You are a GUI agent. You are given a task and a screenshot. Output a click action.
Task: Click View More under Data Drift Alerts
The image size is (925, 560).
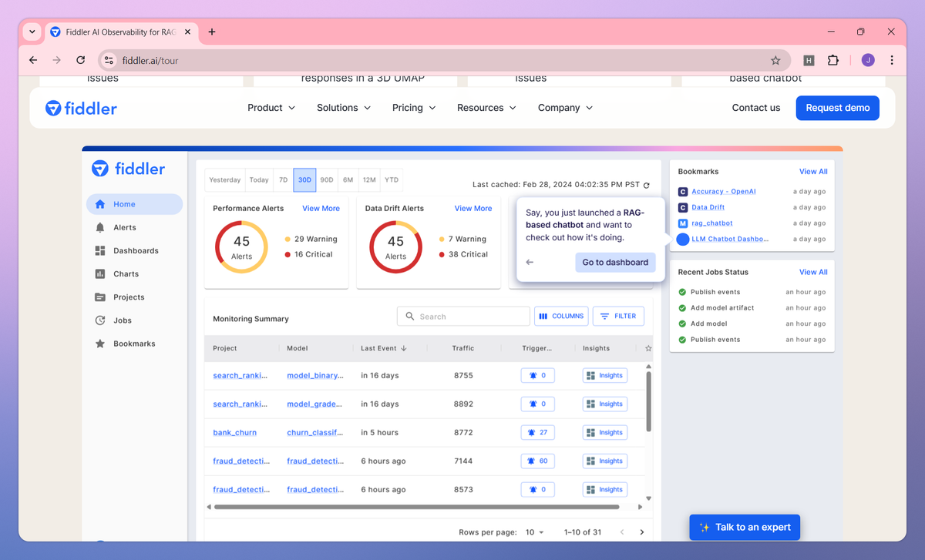coord(473,208)
